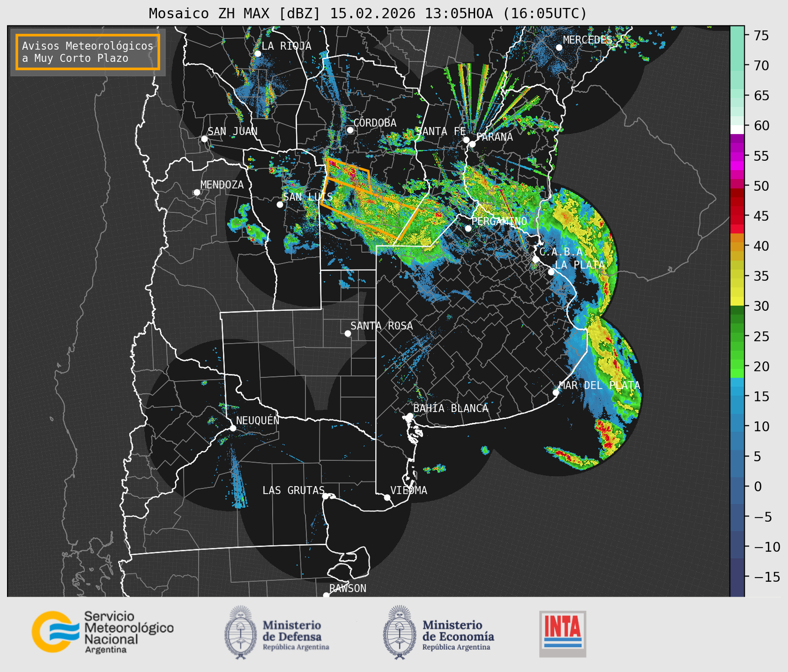Viewport: 788px width, 672px height.
Task: Click the colorbar tick label 75
Action: click(761, 35)
